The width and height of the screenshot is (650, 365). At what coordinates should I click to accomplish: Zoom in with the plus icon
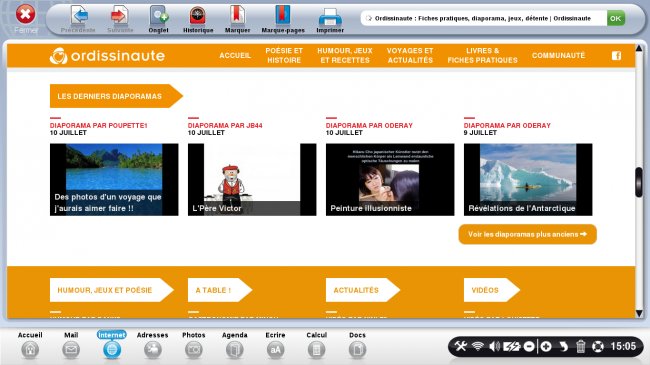click(546, 346)
